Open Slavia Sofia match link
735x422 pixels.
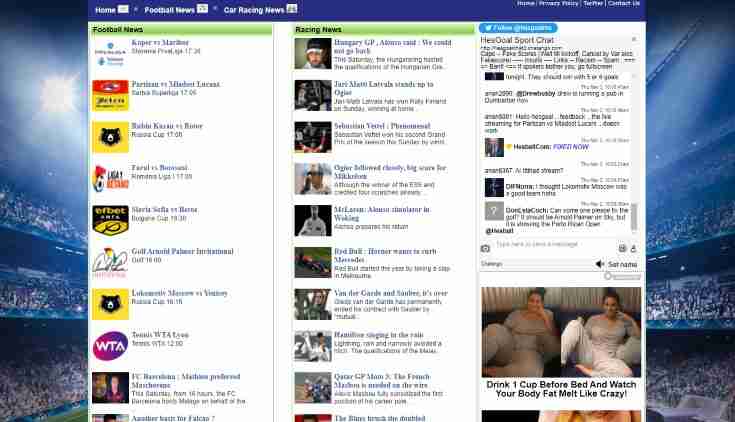(164, 209)
